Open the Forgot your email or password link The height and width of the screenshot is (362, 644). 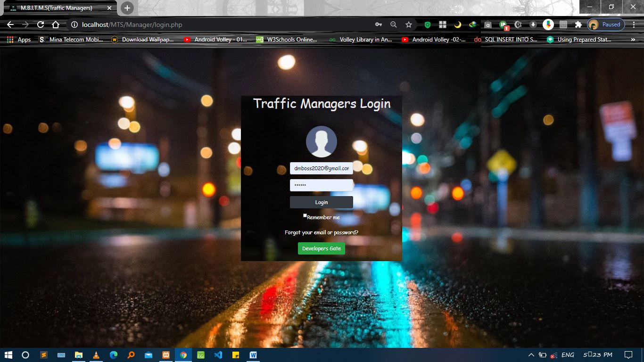point(321,232)
